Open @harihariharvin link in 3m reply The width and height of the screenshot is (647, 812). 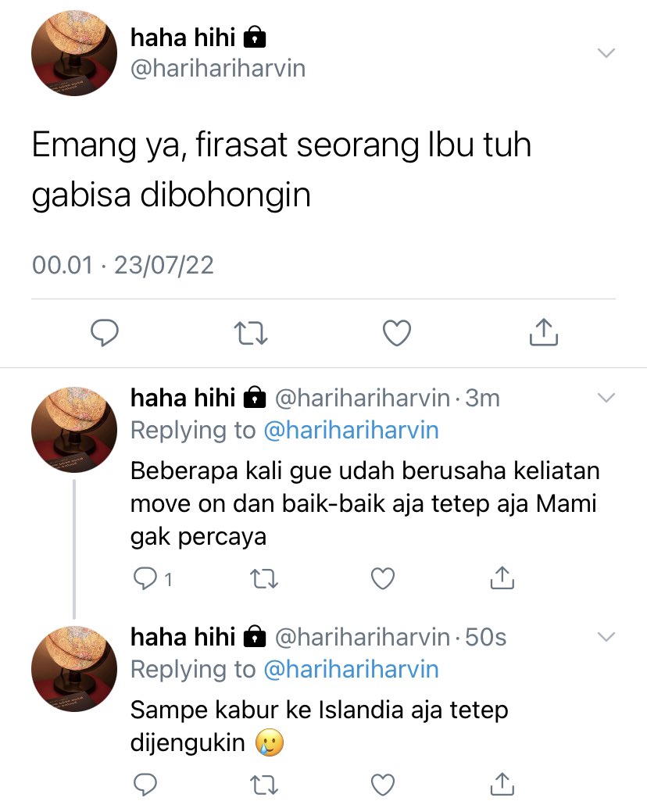pyautogui.click(x=352, y=431)
